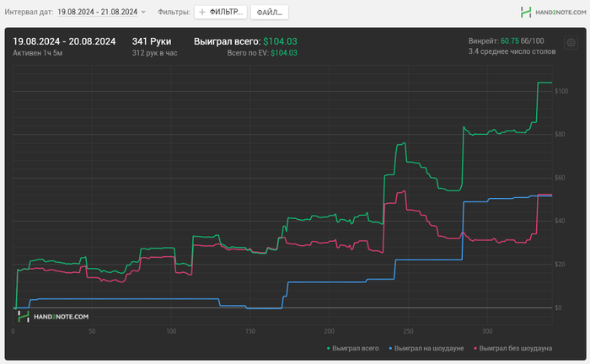Click the 341 Руки hands count

(152, 41)
